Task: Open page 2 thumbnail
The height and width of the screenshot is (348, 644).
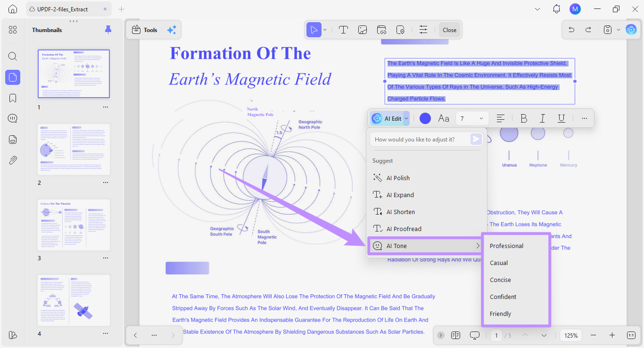Action: [74, 149]
